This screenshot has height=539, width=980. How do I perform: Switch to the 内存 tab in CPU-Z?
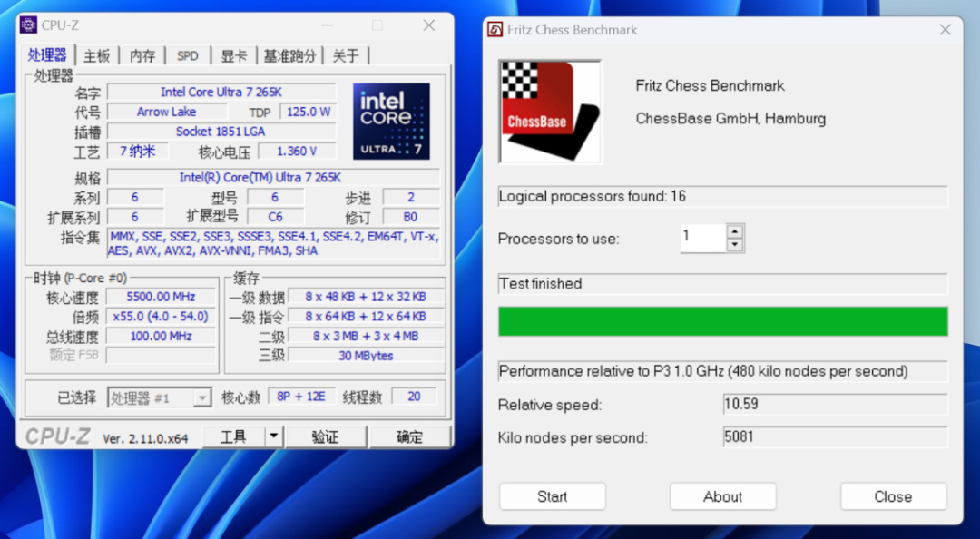pyautogui.click(x=142, y=55)
